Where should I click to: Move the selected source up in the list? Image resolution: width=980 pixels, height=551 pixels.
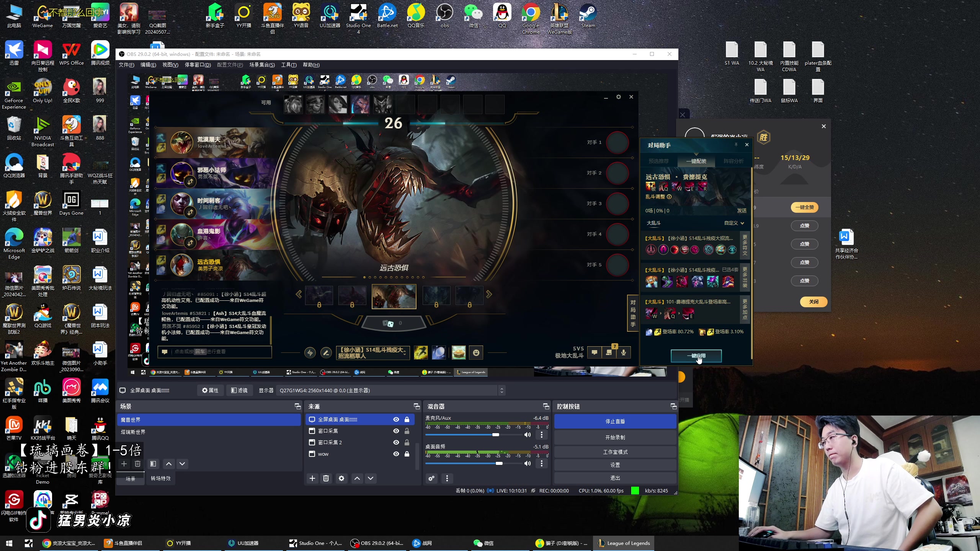(357, 478)
